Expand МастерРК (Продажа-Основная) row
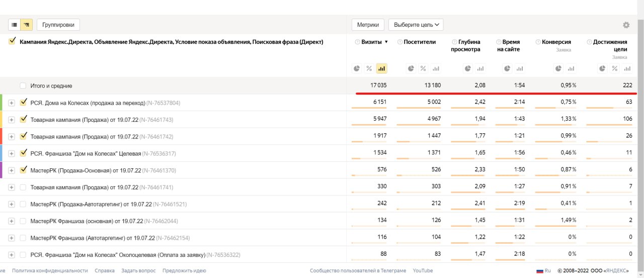 [x=12, y=171]
